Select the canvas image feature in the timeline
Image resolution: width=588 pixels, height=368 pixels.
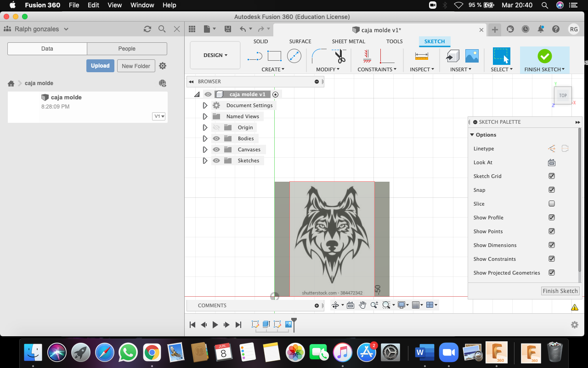point(288,324)
